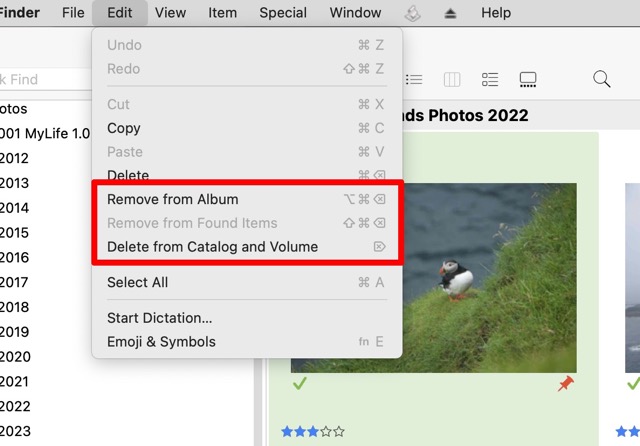Select the 2016 folder in sidebar
The width and height of the screenshot is (640, 446).
(14, 257)
